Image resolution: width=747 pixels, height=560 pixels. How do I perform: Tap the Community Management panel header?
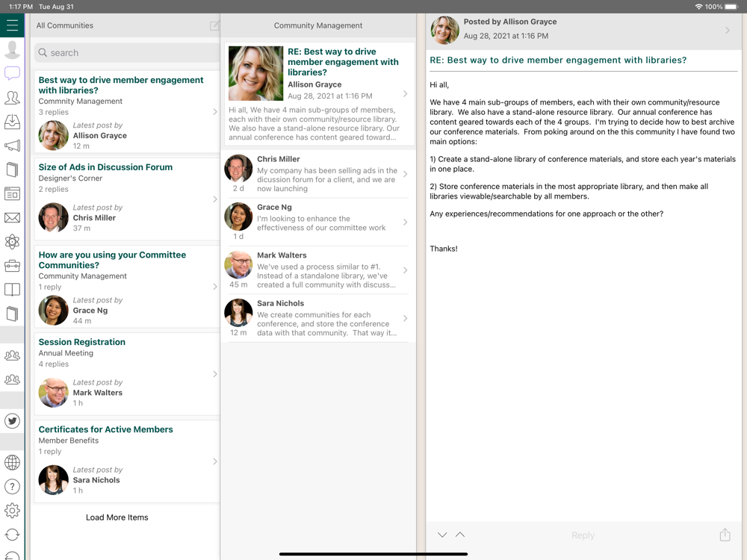click(317, 25)
